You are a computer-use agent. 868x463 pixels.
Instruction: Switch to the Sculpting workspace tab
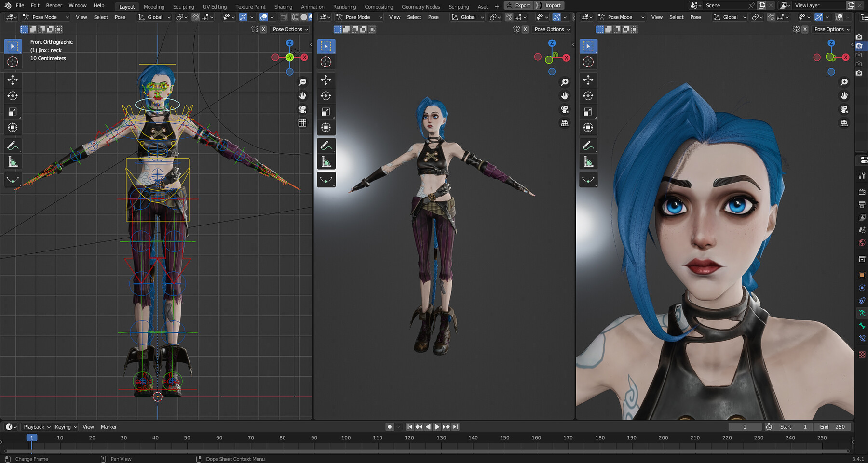pyautogui.click(x=183, y=6)
